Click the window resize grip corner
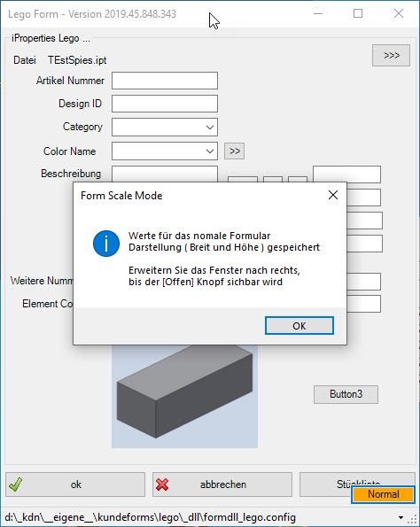This screenshot has height=527, width=420. coord(412,519)
